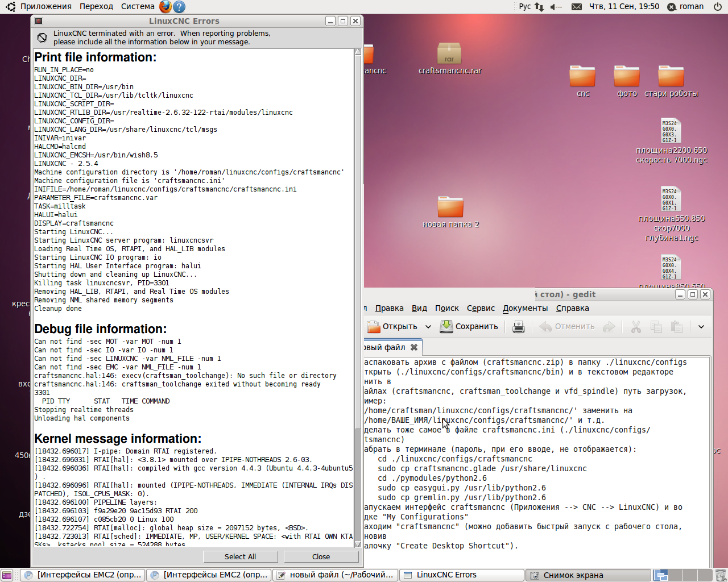Open the Сервис menu in gedit
Screen dimensions: 728x582
pos(481,309)
